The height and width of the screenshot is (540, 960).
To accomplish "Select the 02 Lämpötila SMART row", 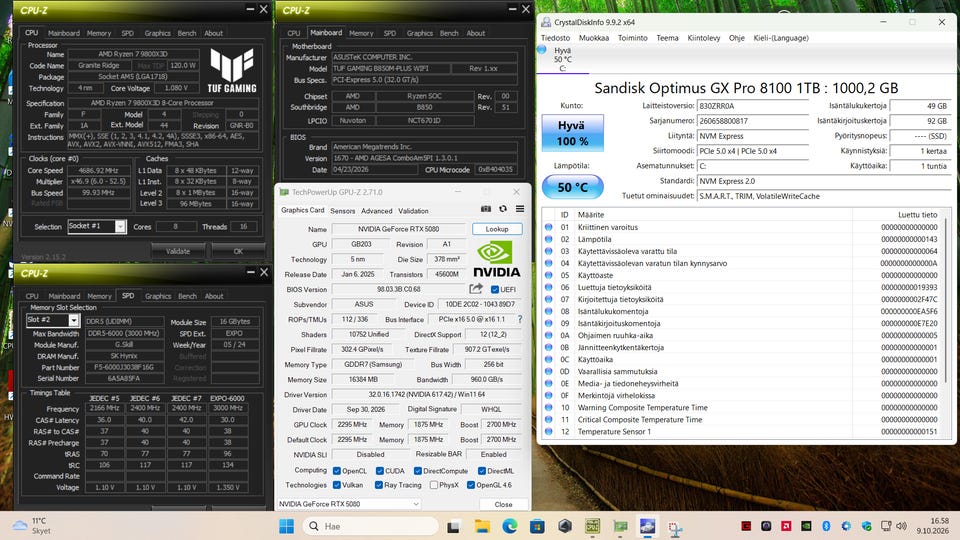I will click(742, 239).
